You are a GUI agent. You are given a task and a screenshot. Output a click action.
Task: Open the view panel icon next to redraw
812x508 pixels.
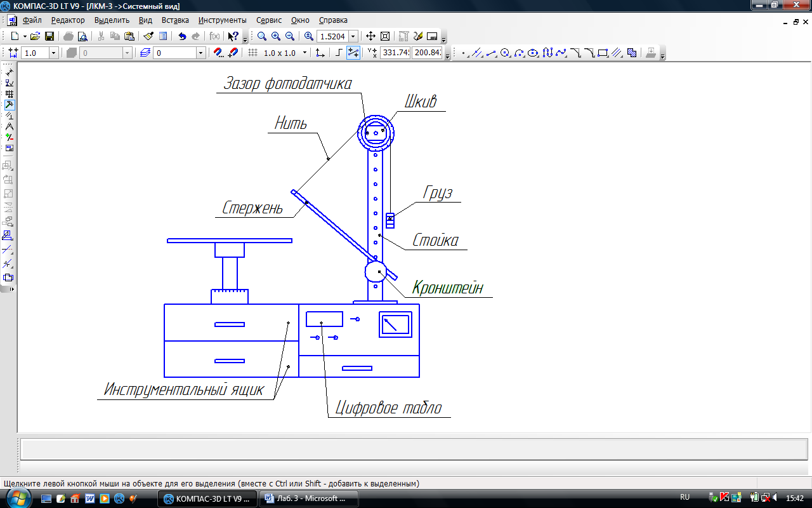433,36
